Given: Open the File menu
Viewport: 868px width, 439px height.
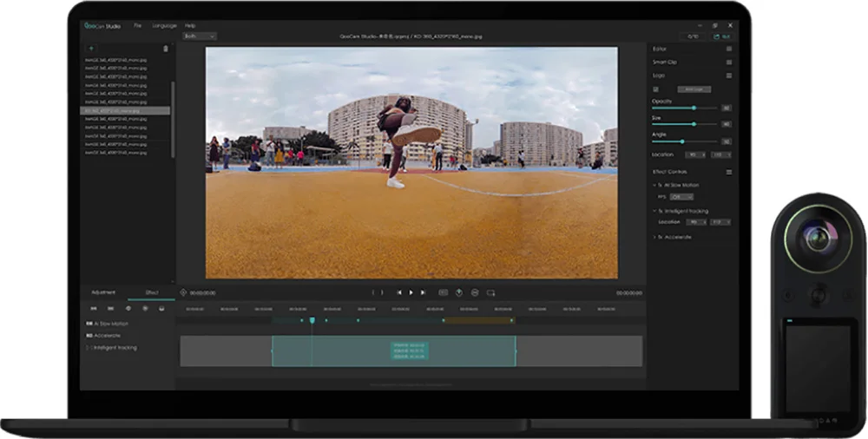Looking at the screenshot, I should point(137,25).
